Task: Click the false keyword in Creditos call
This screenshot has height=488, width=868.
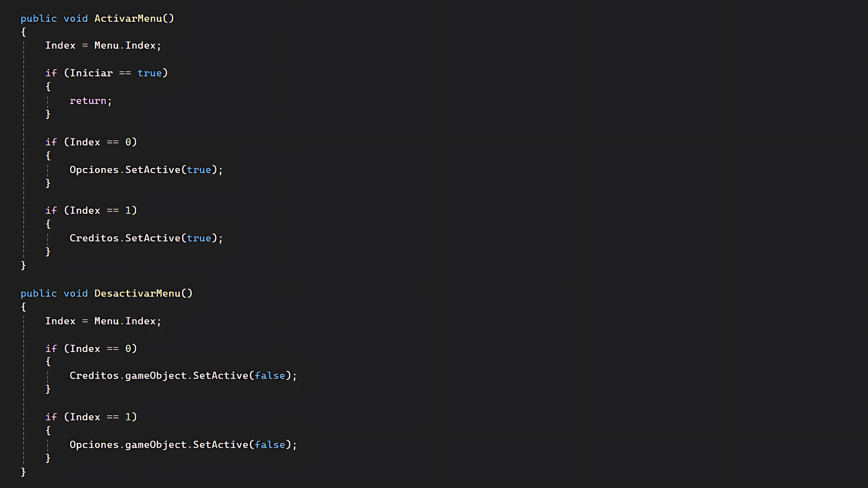Action: click(270, 376)
